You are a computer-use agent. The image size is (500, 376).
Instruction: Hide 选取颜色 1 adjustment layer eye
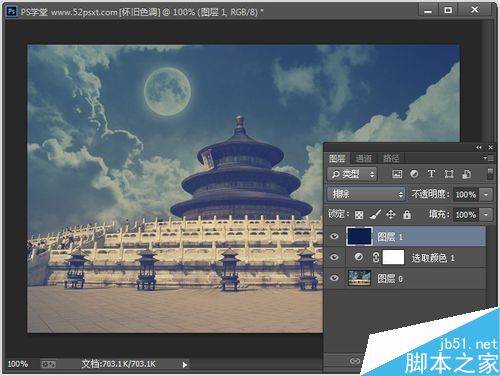pos(334,257)
